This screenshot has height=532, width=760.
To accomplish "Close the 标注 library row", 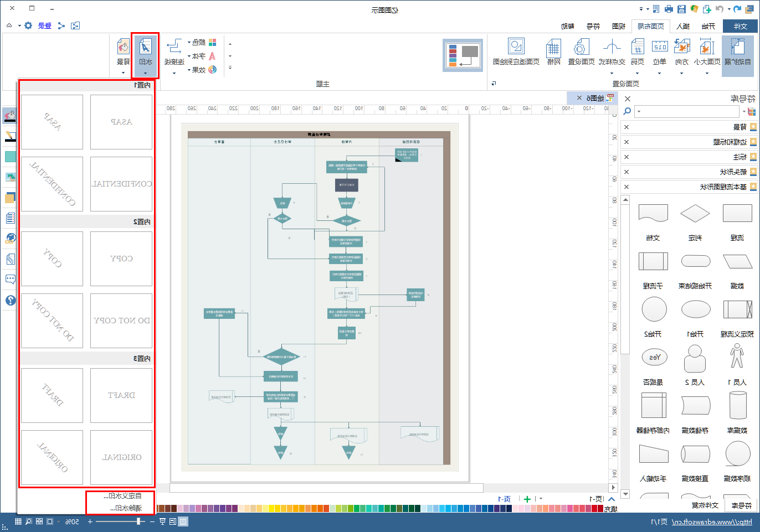I will point(627,157).
